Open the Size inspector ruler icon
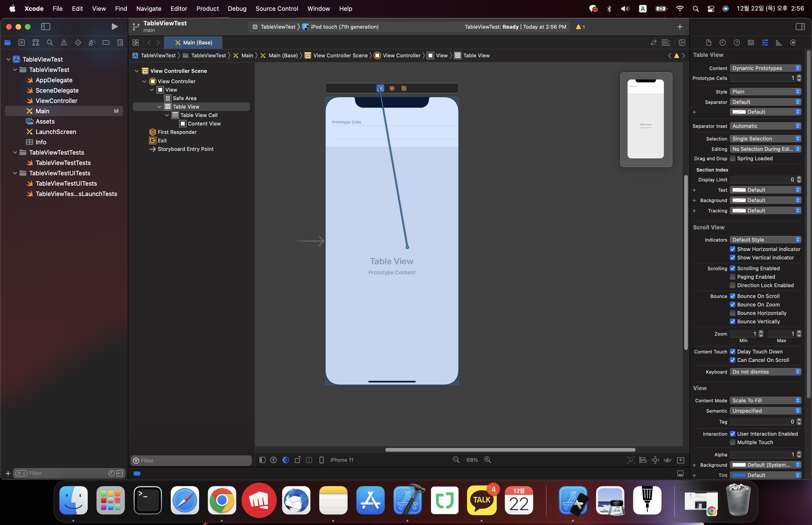The height and width of the screenshot is (525, 812). pyautogui.click(x=779, y=43)
